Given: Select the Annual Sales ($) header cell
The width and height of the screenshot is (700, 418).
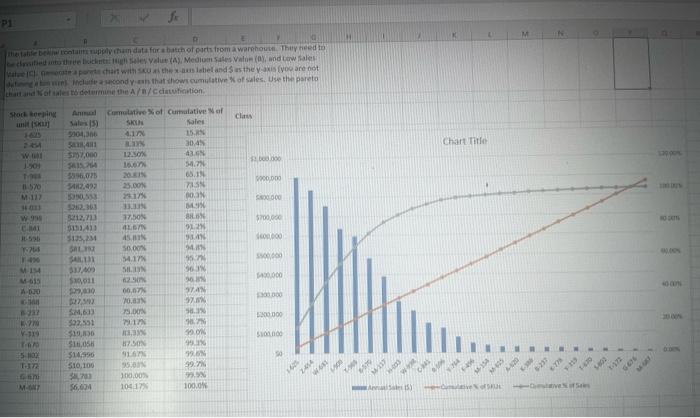Looking at the screenshot, I should (x=83, y=118).
